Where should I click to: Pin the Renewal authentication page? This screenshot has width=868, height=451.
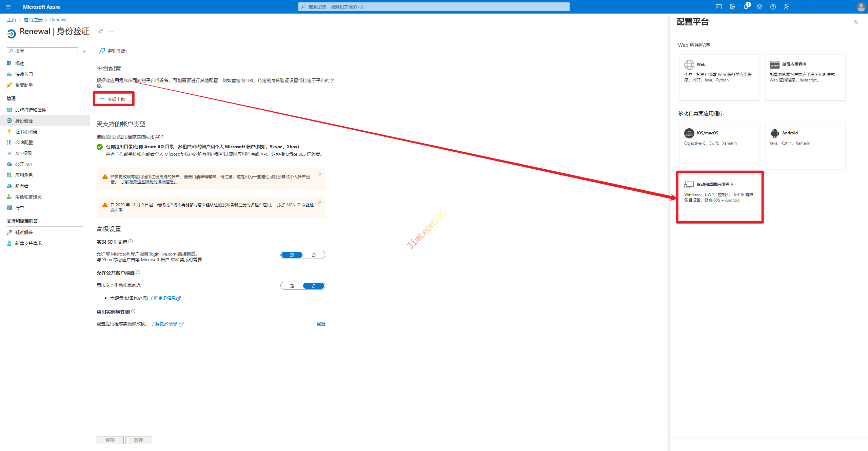[x=100, y=31]
